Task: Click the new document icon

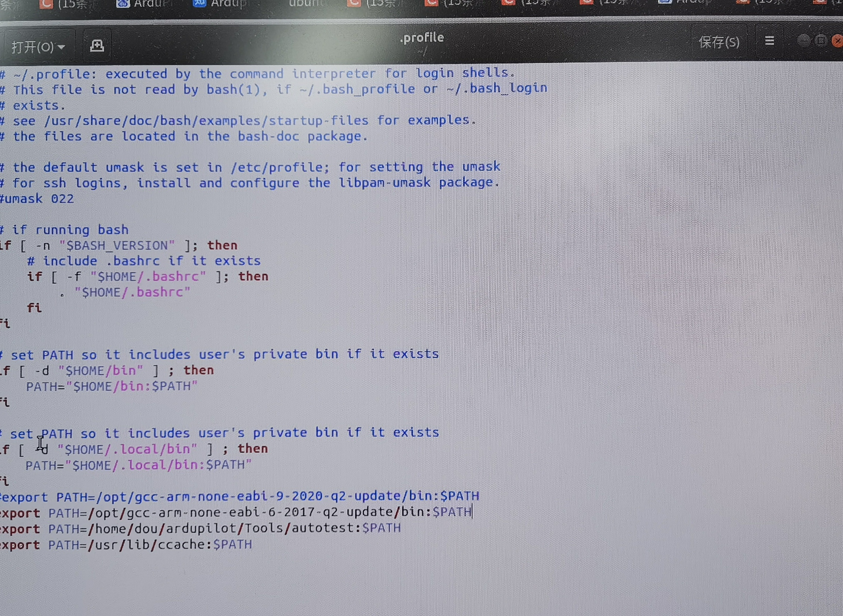Action: (97, 46)
